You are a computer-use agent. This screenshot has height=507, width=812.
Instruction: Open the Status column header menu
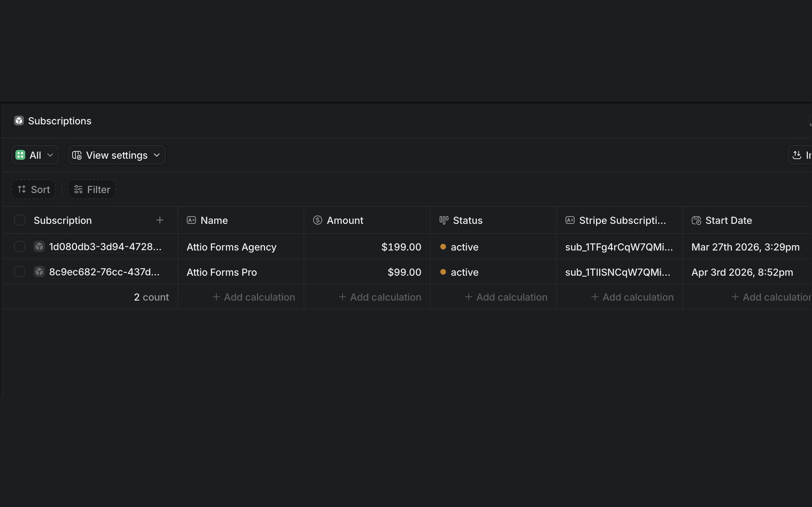point(493,220)
